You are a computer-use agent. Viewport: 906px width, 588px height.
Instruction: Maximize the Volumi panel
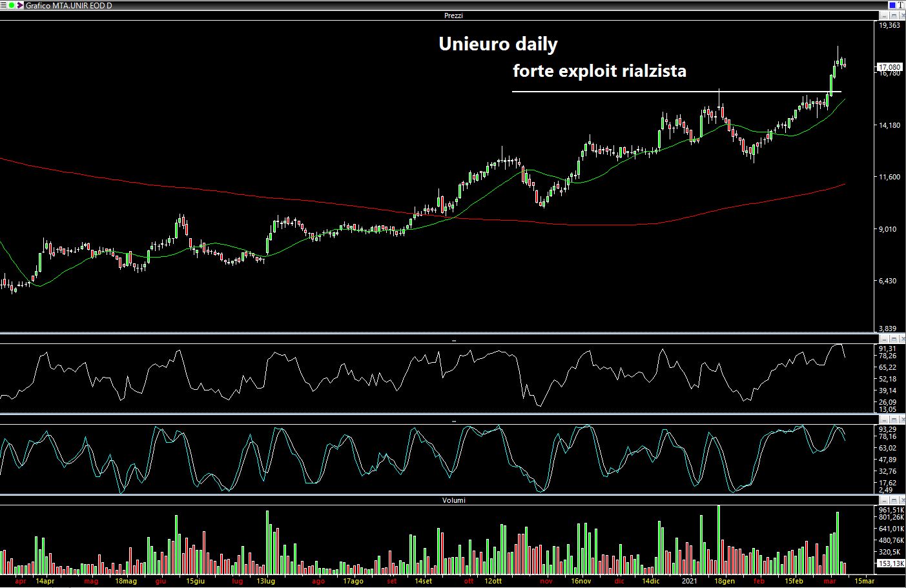(x=892, y=500)
